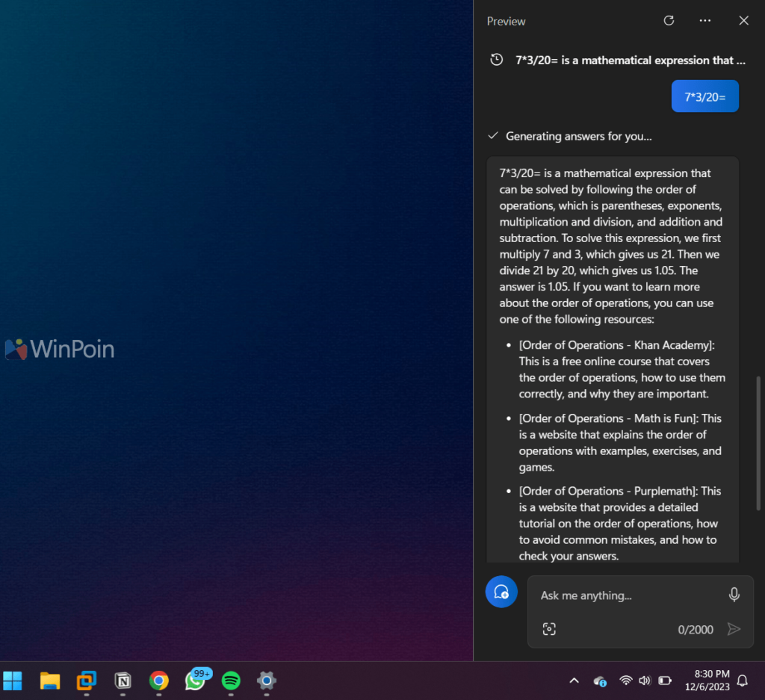765x700 pixels.
Task: Click the Refresh icon in Copilot header
Action: point(669,21)
